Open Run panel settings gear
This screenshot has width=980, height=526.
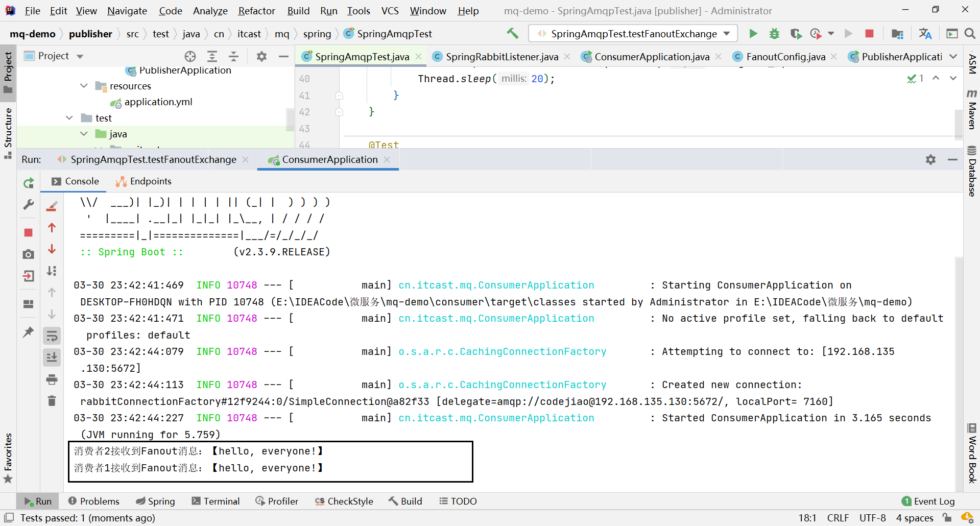click(x=930, y=160)
